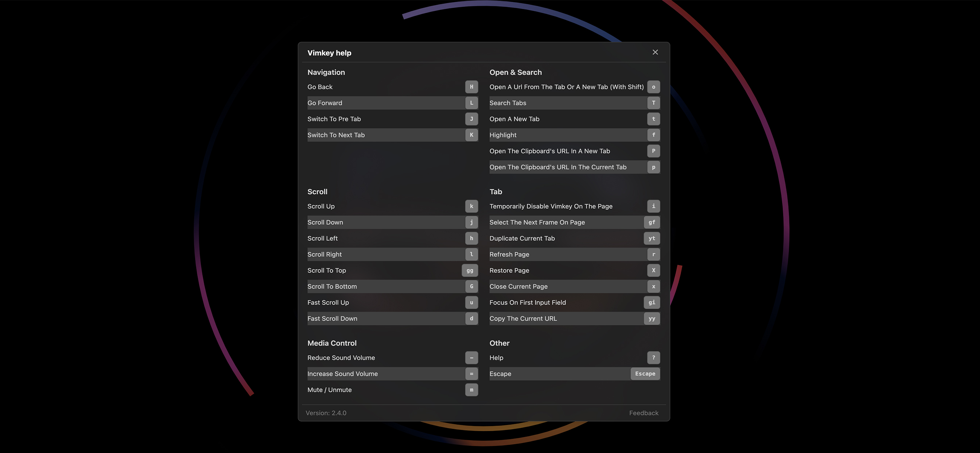Click the equals key badge for Increase Sound Volume
Screen dimensions: 980x453
tap(471, 373)
